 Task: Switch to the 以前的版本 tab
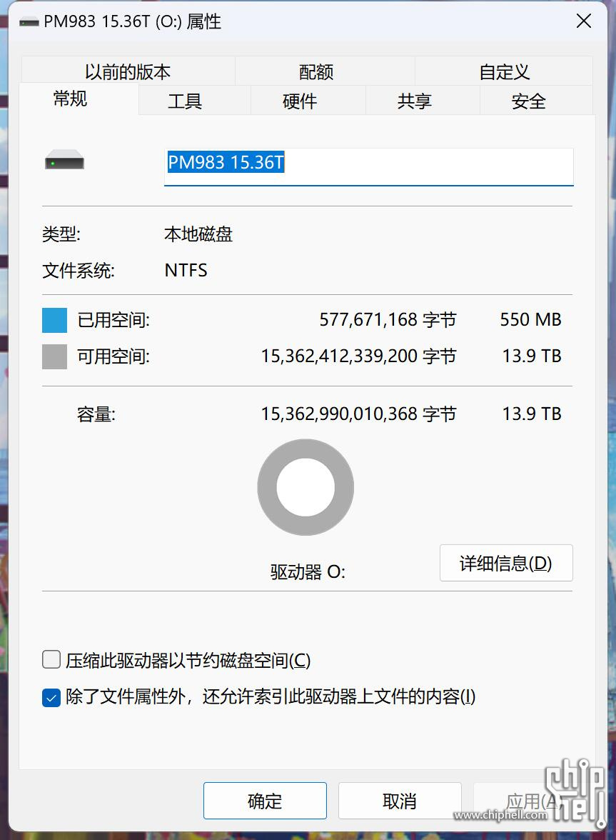click(x=127, y=71)
